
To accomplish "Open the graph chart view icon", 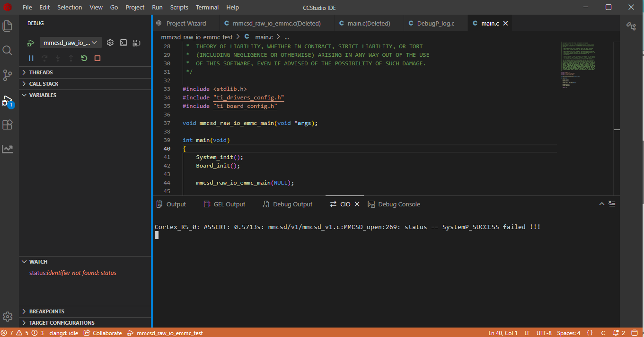I will point(8,149).
